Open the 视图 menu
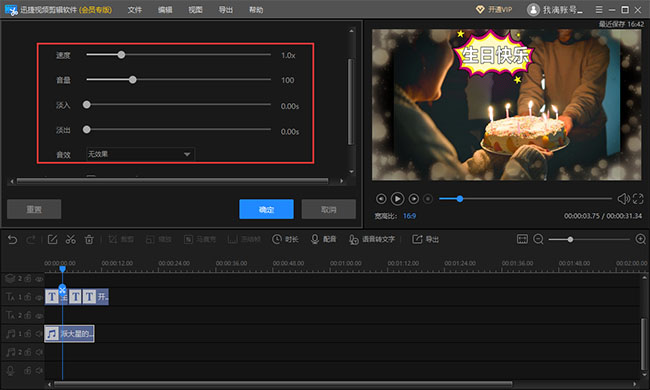650x390 pixels. [x=195, y=10]
